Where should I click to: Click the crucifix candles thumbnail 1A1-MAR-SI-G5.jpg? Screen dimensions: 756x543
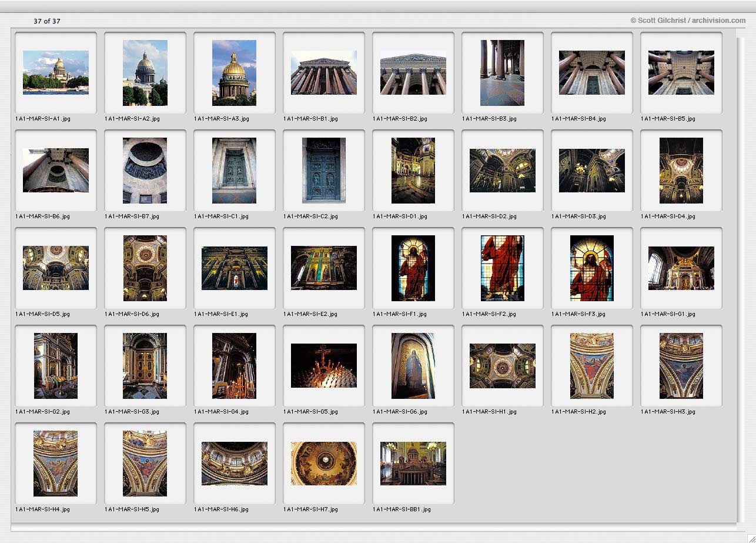point(324,365)
